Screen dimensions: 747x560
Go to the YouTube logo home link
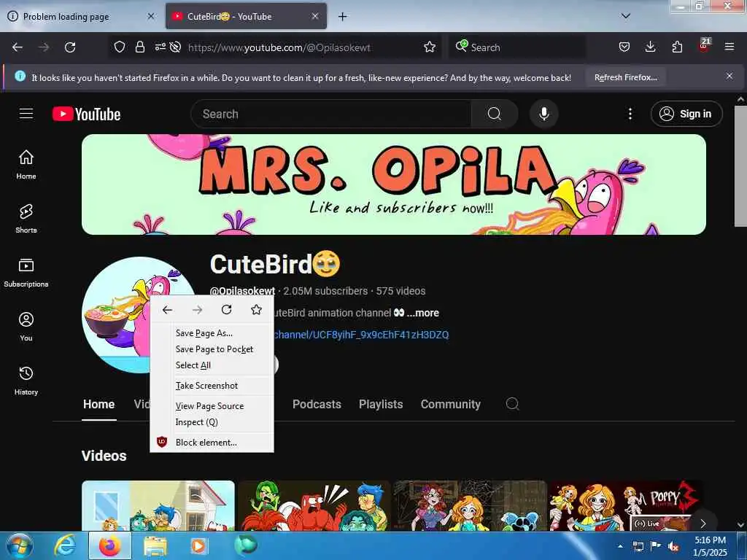[86, 114]
